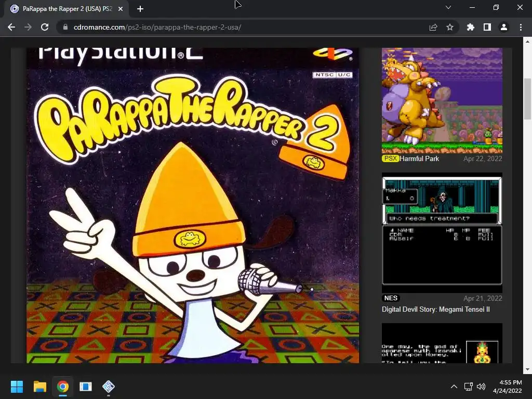Image resolution: width=532 pixels, height=399 pixels.
Task: Open the tab search dropdown
Action: [x=448, y=7]
